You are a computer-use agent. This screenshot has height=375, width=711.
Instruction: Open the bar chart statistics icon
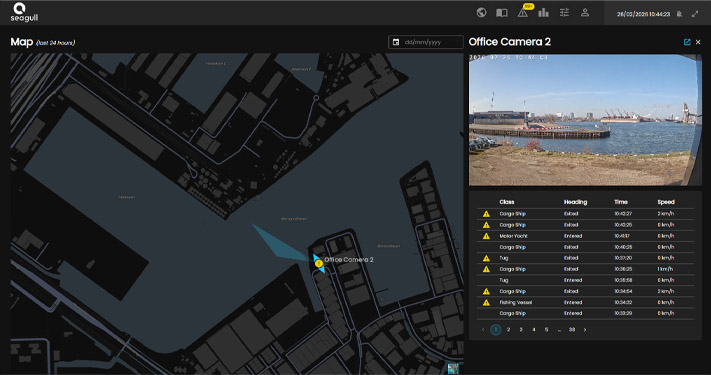pos(543,13)
